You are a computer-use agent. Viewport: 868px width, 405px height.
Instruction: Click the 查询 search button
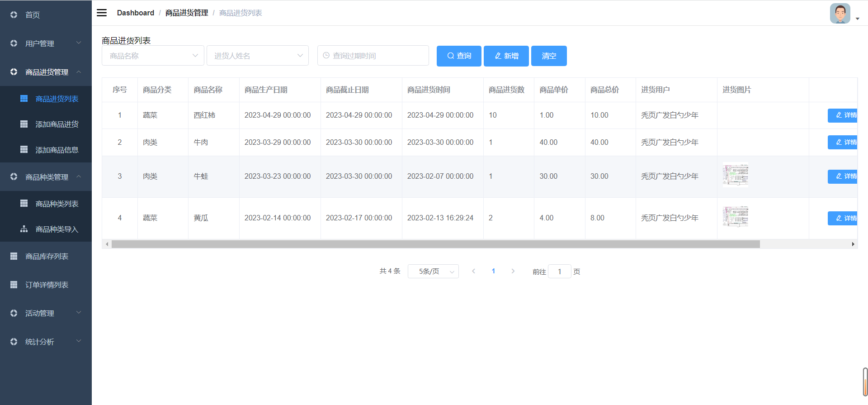459,56
